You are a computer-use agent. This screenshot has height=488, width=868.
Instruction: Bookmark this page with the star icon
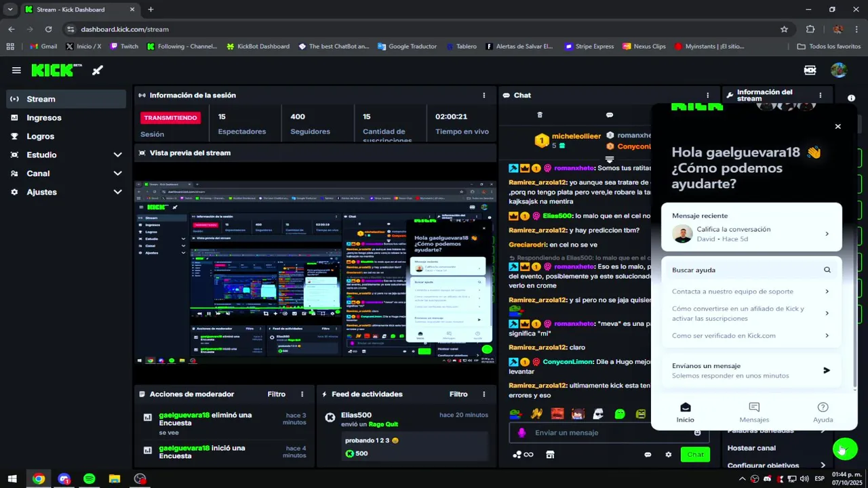784,29
